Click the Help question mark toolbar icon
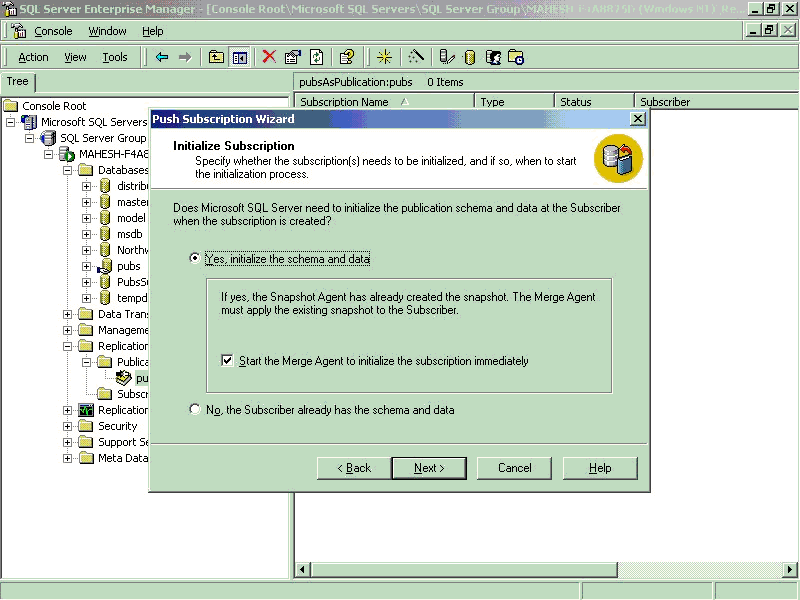 coord(347,57)
